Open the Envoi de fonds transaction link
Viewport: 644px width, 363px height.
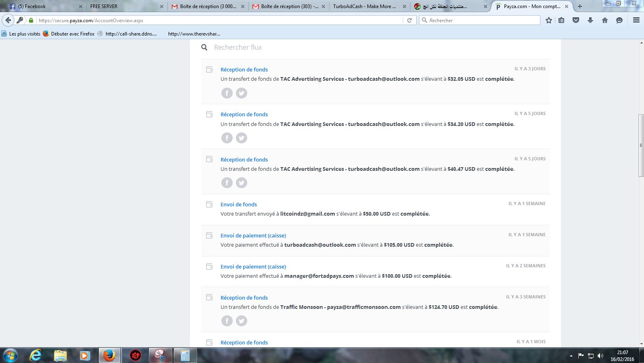click(239, 204)
